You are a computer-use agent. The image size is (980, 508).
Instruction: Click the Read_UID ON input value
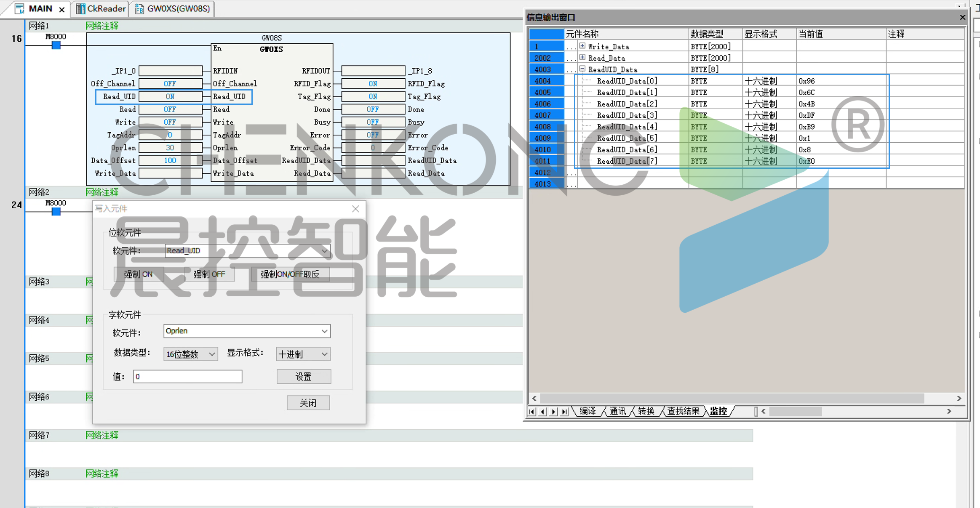click(170, 96)
